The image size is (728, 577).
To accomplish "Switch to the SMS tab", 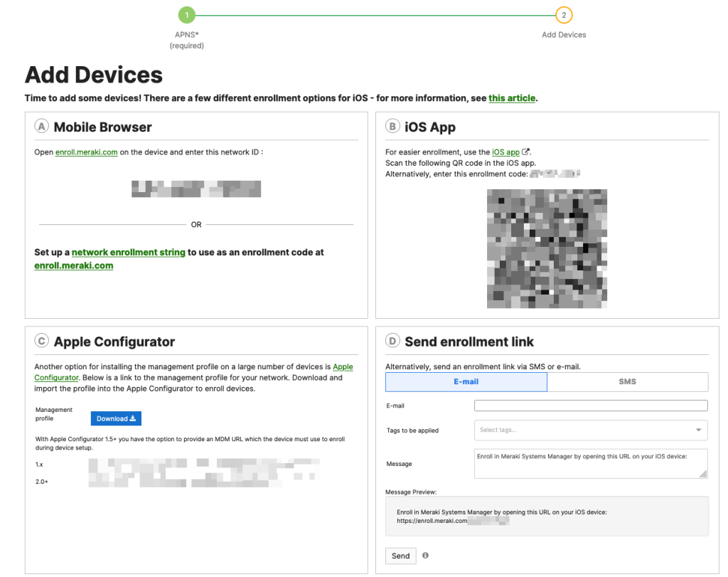I will coord(627,382).
